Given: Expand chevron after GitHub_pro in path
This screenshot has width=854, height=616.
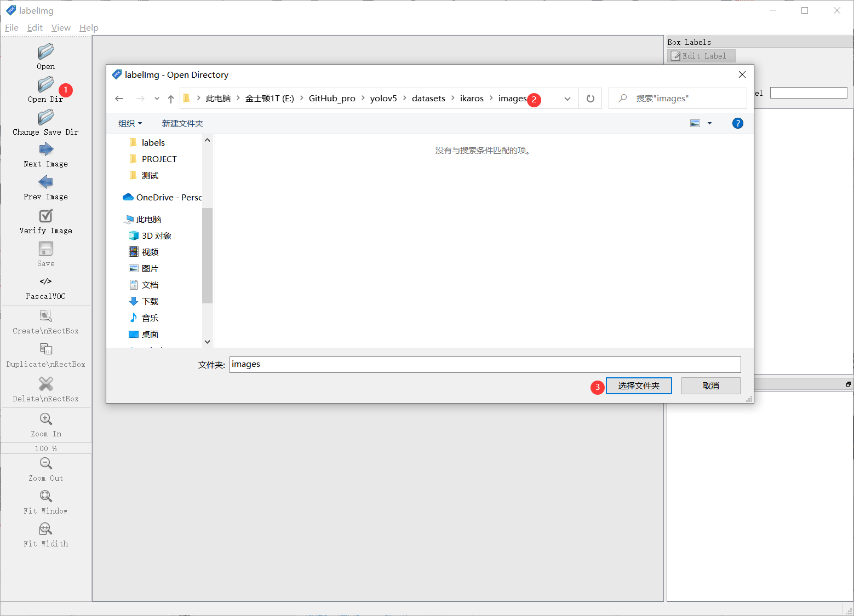Looking at the screenshot, I should tap(363, 98).
